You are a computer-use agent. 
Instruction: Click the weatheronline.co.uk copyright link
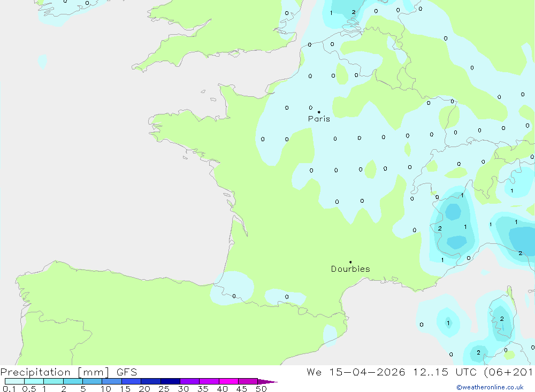[x=490, y=387]
